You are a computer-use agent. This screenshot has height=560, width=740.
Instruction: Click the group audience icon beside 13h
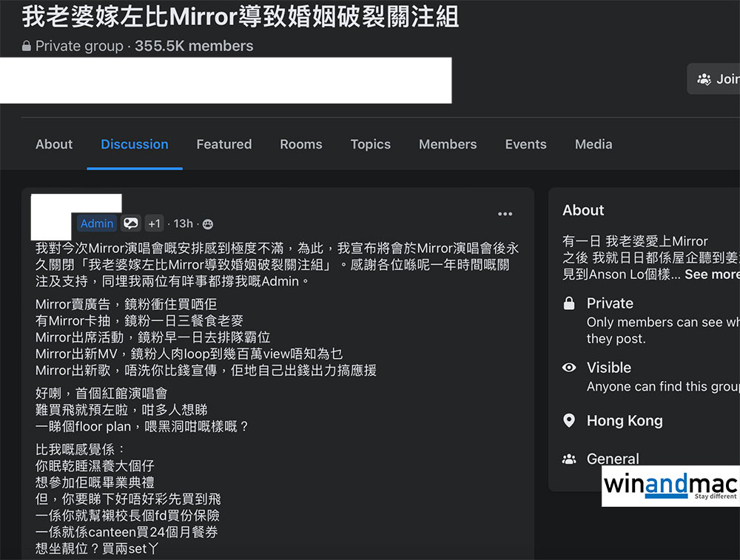(x=208, y=224)
